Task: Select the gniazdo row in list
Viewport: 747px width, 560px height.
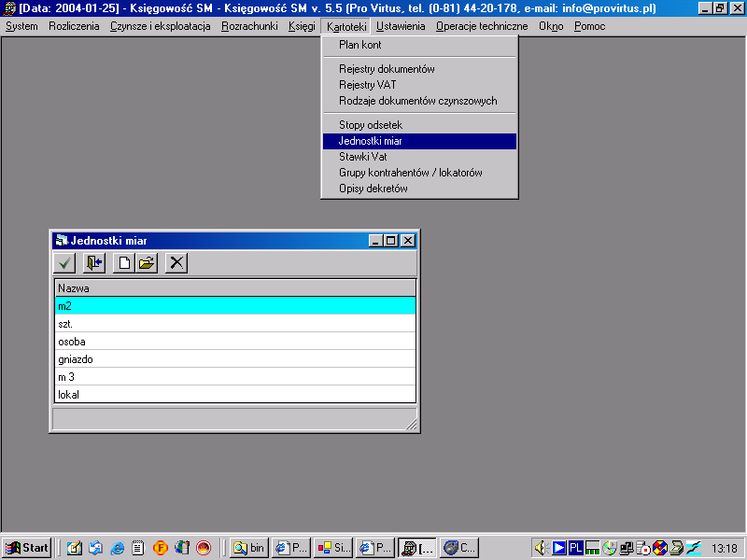Action: (235, 359)
